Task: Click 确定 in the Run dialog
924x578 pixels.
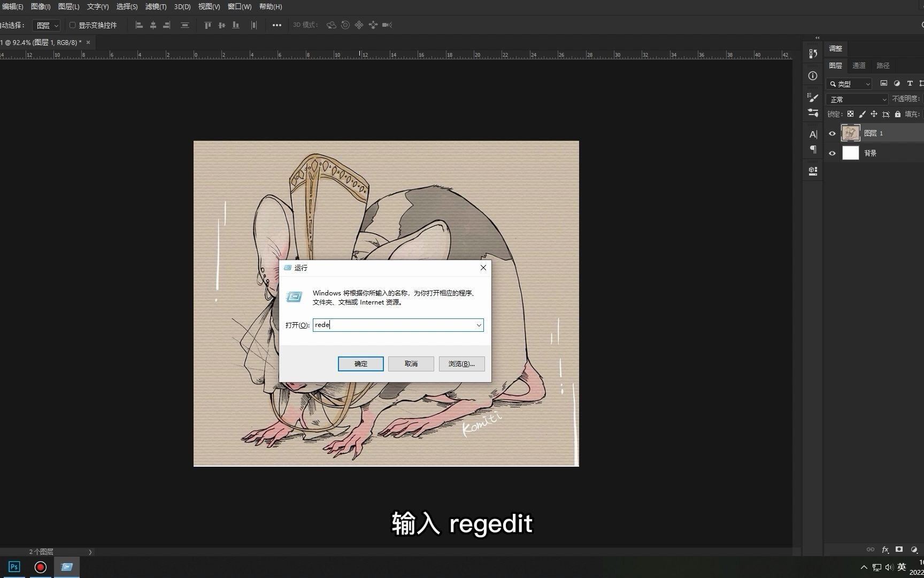Action: tap(361, 364)
